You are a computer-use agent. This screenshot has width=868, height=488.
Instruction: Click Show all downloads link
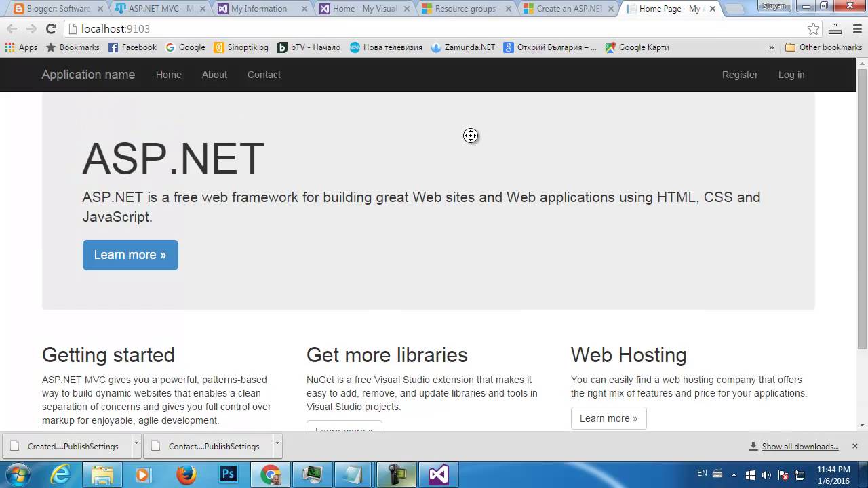pyautogui.click(x=800, y=446)
